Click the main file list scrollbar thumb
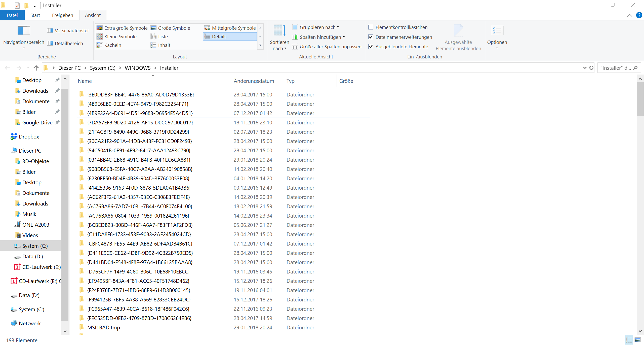Image resolution: width=644 pixels, height=345 pixels. tap(640, 99)
